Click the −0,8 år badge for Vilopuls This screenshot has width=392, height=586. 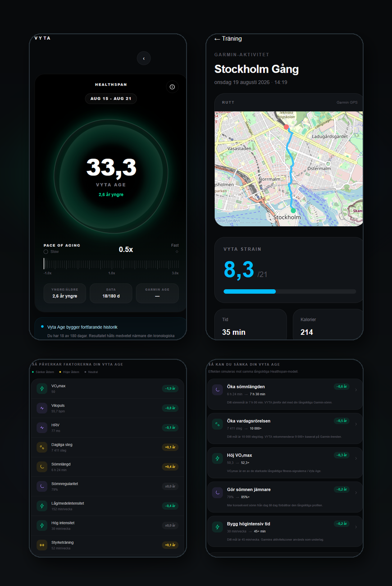coord(170,408)
